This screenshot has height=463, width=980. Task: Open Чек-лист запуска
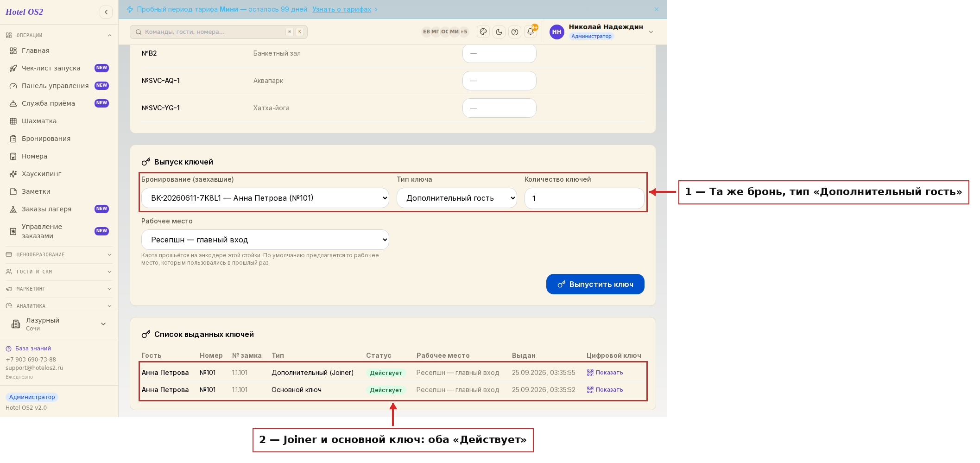(x=51, y=68)
